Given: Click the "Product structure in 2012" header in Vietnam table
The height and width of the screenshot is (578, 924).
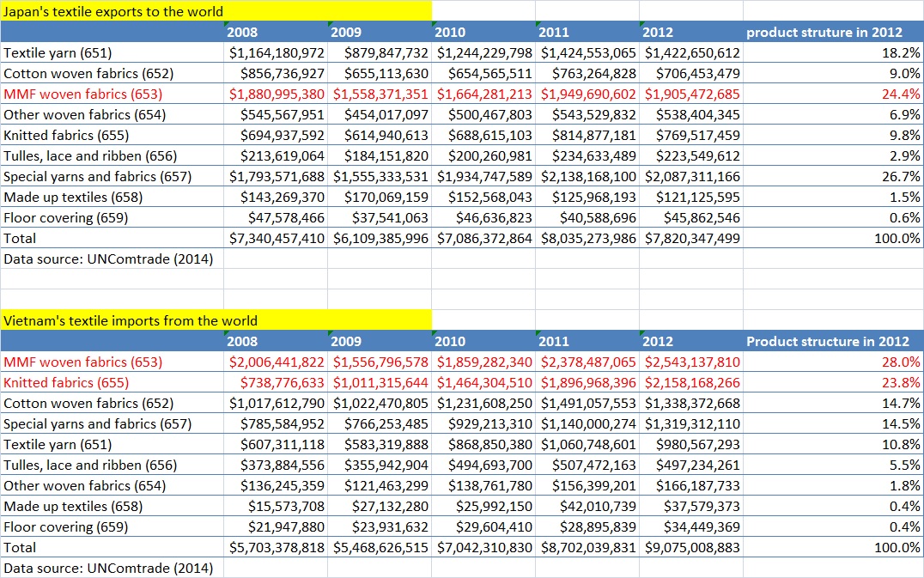Looking at the screenshot, I should coord(827,341).
